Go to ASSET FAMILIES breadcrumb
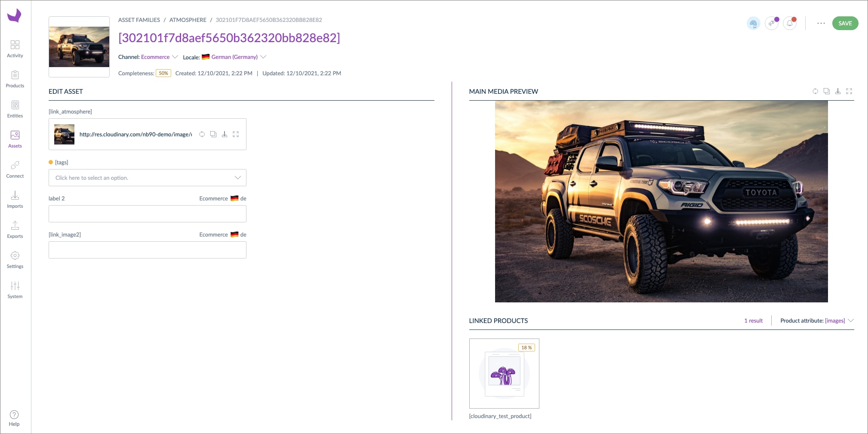868x434 pixels. 139,20
